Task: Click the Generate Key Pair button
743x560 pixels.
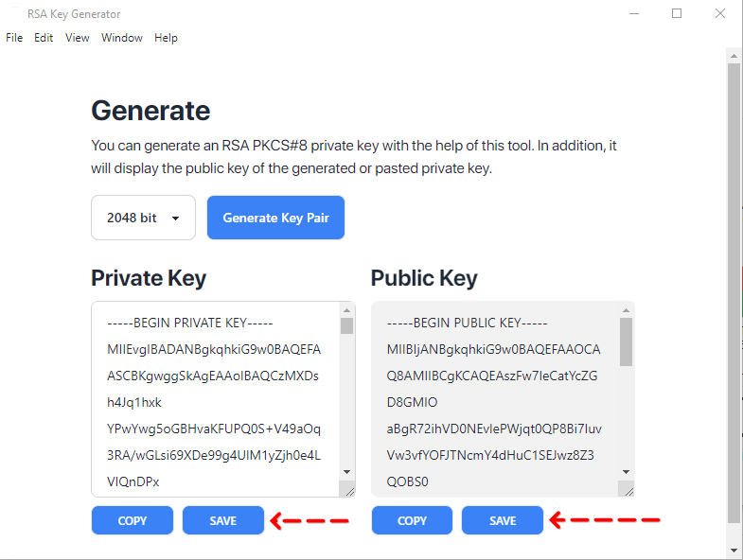Action: tap(275, 218)
